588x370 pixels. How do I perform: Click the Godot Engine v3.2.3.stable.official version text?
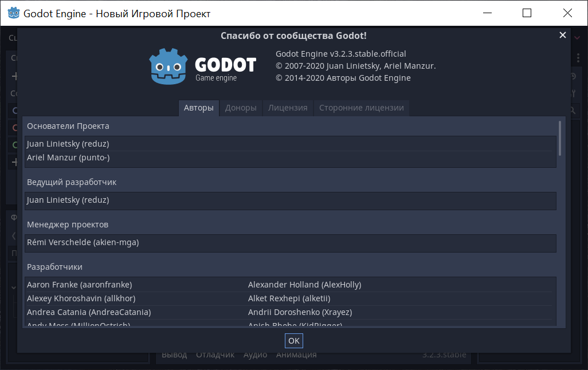[341, 54]
